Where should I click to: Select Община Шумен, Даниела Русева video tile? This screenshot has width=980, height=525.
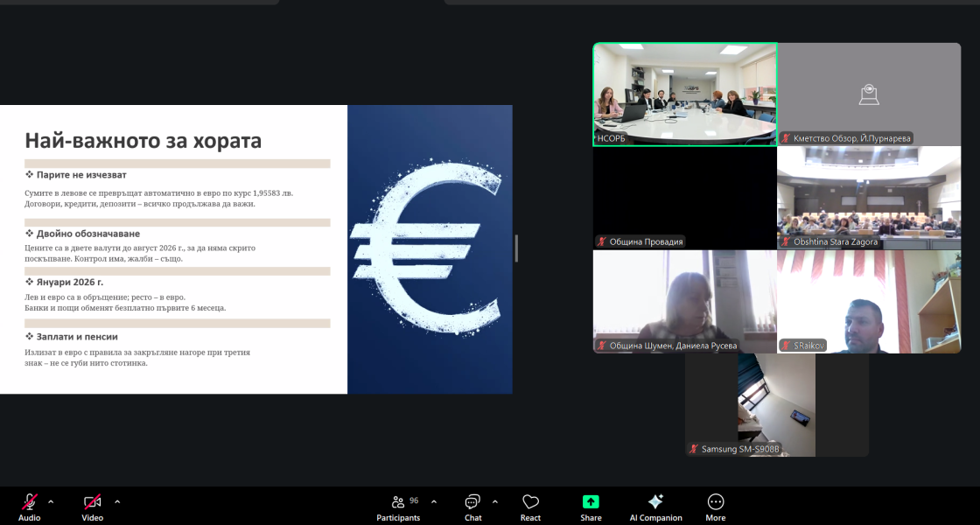(x=685, y=302)
